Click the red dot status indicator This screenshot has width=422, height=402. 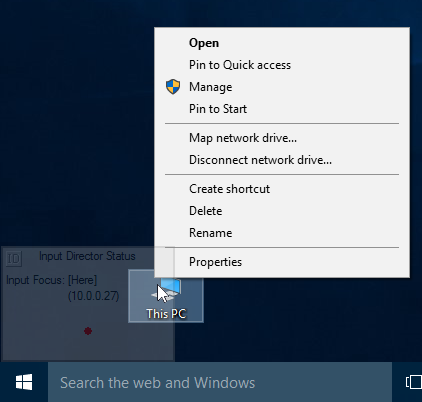coord(88,331)
